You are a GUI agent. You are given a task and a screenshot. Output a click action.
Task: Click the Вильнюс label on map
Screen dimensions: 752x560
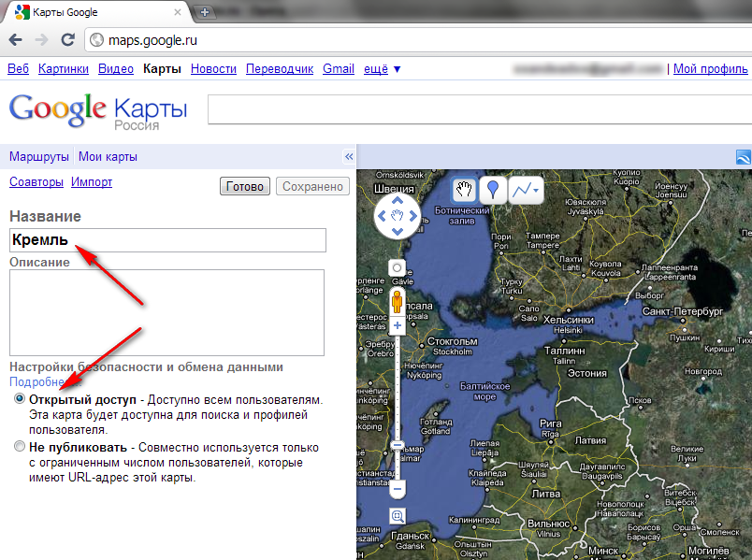click(x=549, y=524)
